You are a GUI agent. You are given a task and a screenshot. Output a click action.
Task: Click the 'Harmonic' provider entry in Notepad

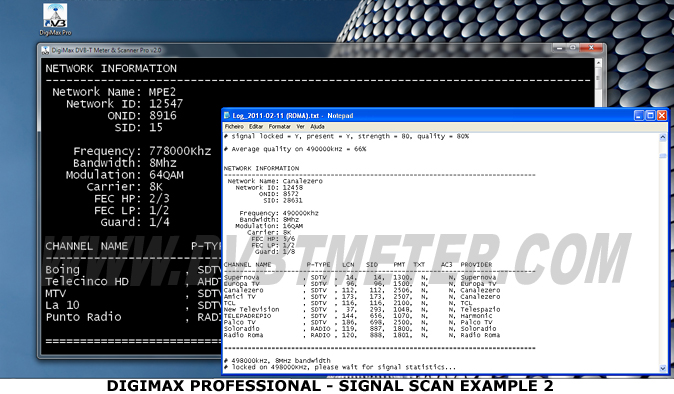click(476, 316)
